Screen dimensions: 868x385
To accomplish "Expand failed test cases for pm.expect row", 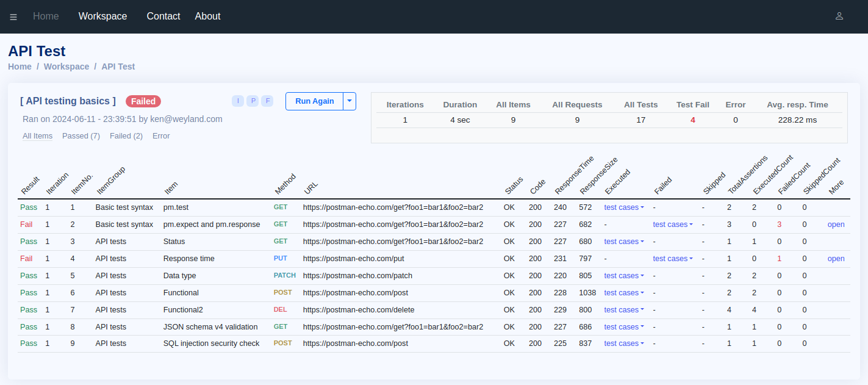I will click(672, 225).
